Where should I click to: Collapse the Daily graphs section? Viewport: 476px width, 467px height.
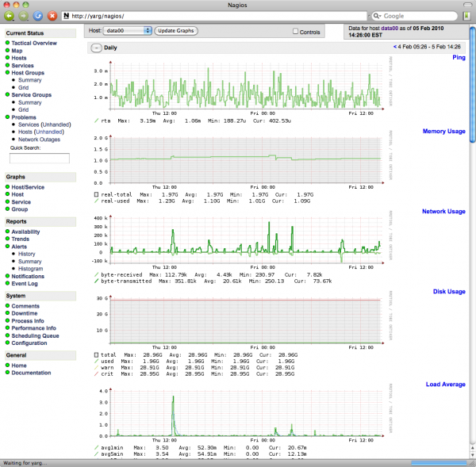tap(96, 48)
